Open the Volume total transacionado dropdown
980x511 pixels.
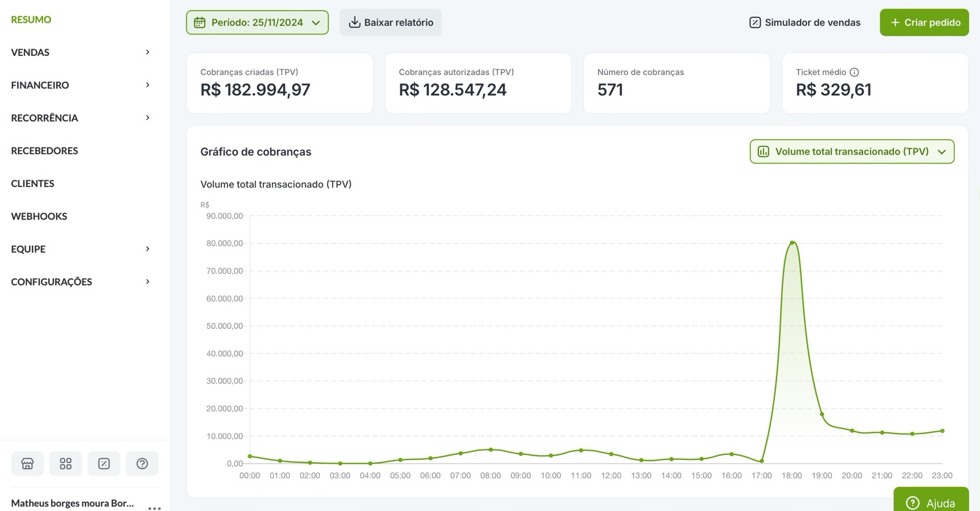click(x=851, y=152)
